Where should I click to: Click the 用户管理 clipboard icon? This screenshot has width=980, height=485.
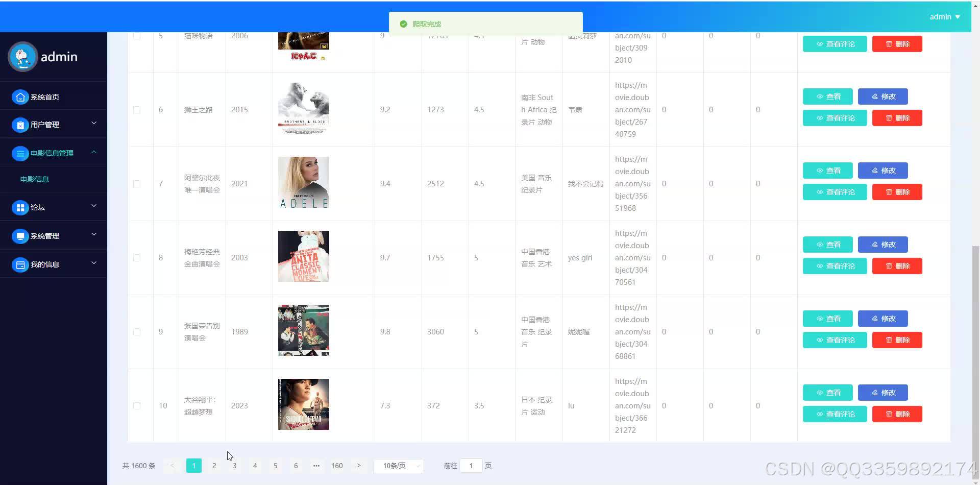pyautogui.click(x=20, y=125)
